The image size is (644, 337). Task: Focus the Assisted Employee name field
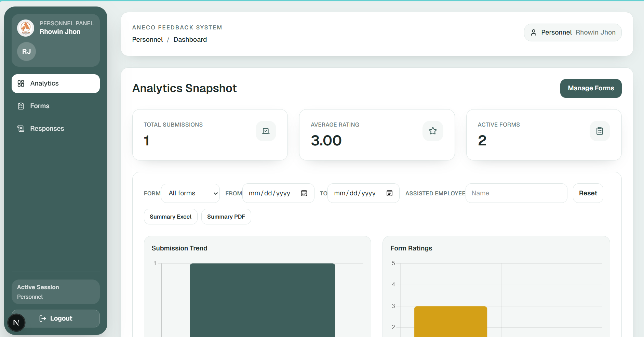tap(516, 193)
